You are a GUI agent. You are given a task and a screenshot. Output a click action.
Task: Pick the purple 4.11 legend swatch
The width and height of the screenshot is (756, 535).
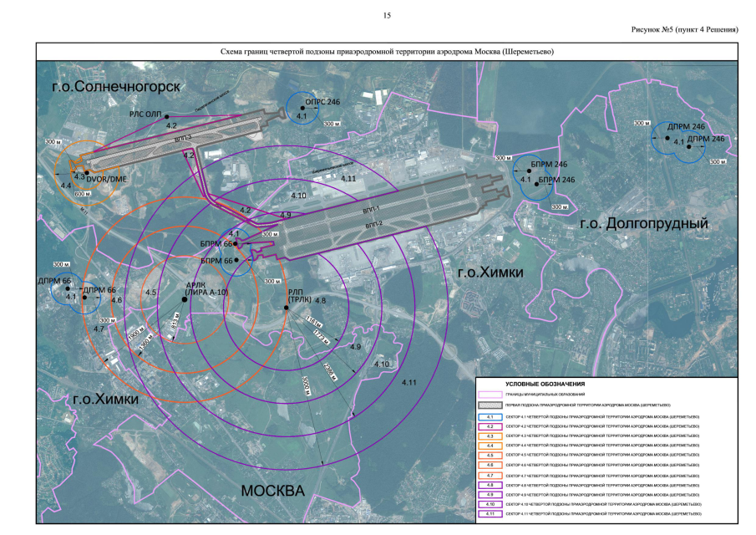click(490, 512)
